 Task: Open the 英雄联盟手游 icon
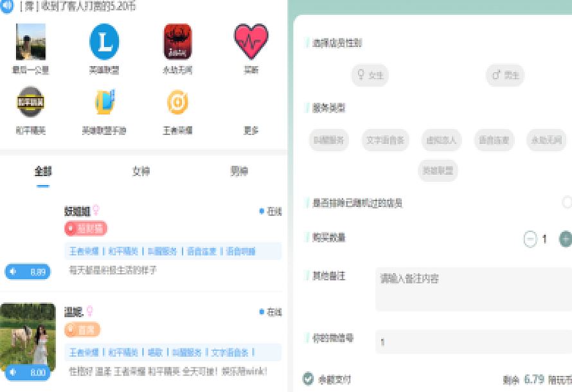pyautogui.click(x=104, y=103)
